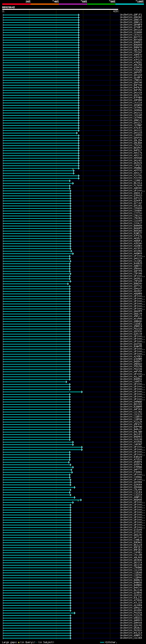The width and height of the screenshot is (146, 644).
Task: Click the green ~80% identity legend segment
Action: tap(101, 4)
